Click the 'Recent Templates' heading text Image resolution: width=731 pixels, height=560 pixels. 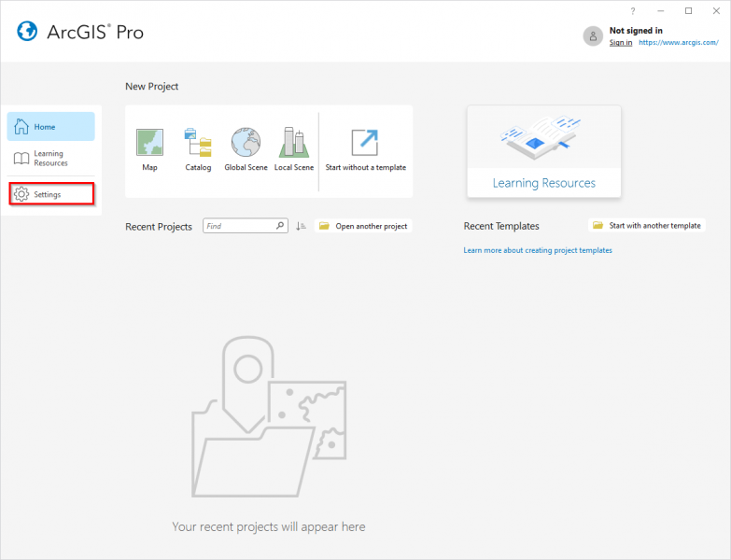pos(501,226)
